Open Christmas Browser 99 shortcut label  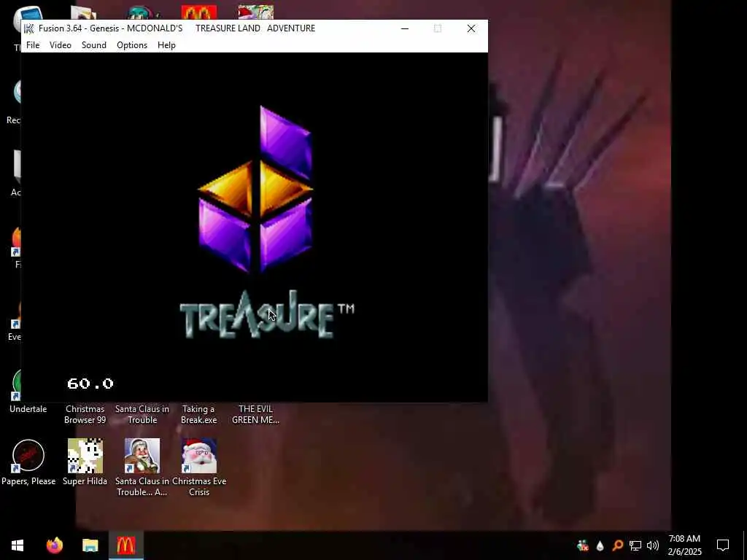tap(85, 414)
